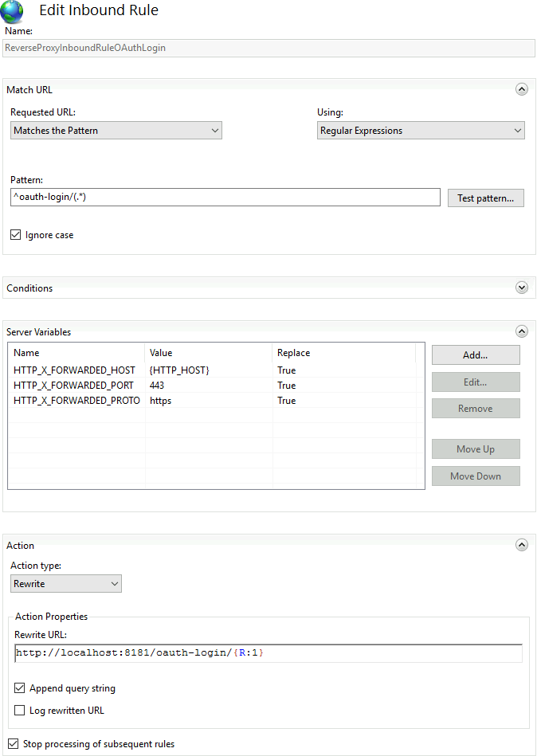
Task: Click the Move Down button
Action: point(475,476)
